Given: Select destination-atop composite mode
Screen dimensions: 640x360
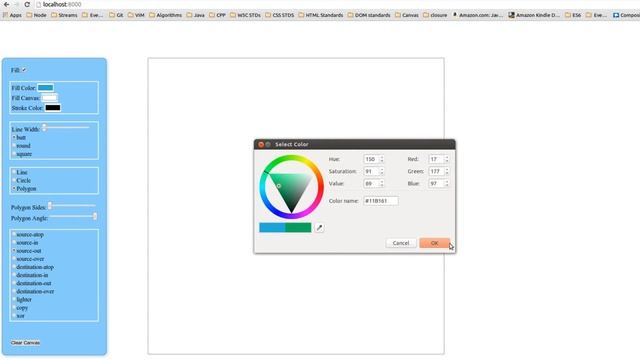Looking at the screenshot, I should tap(14, 267).
